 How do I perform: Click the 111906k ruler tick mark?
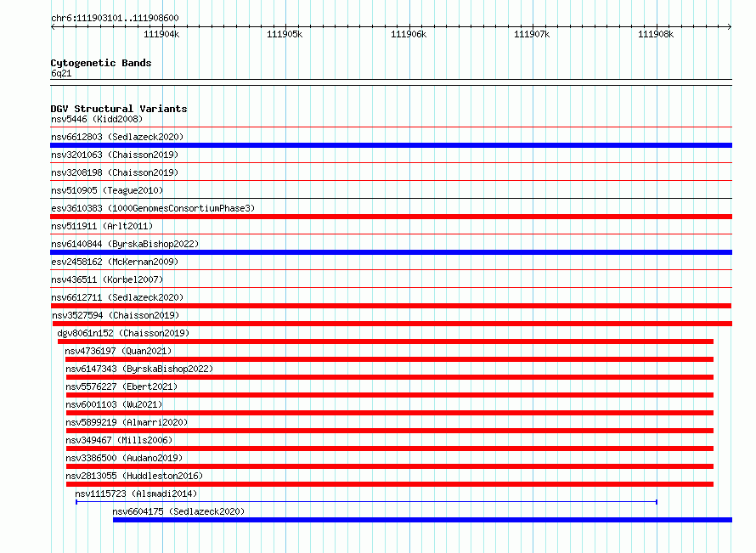409,26
